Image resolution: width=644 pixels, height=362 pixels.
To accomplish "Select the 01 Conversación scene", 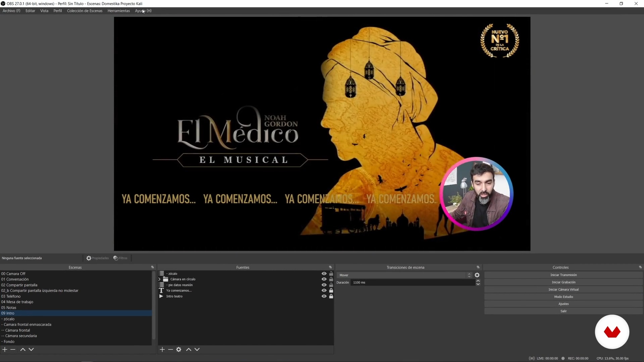I will (x=76, y=279).
